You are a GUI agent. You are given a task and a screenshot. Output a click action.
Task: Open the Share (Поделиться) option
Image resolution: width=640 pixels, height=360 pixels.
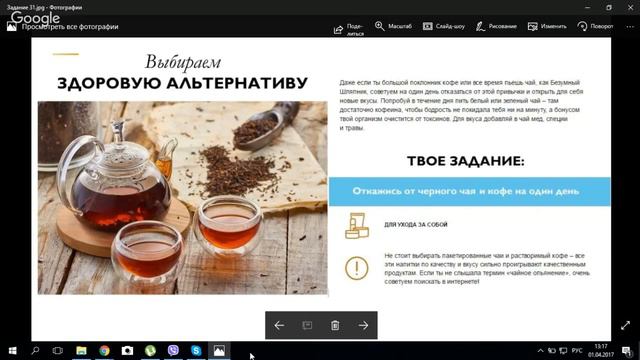click(x=349, y=29)
